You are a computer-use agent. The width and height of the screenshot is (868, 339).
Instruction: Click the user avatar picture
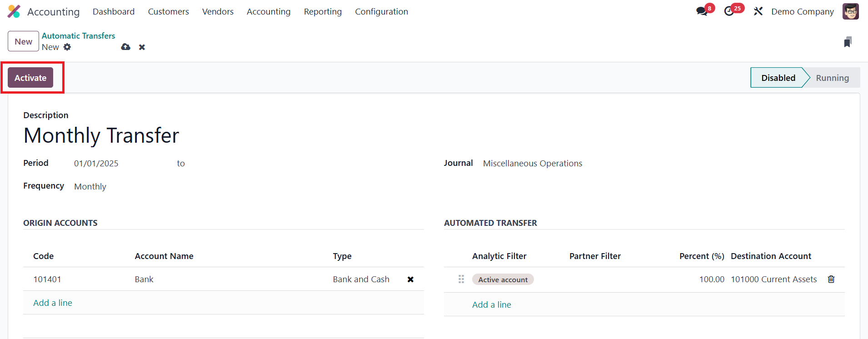[x=850, y=11]
